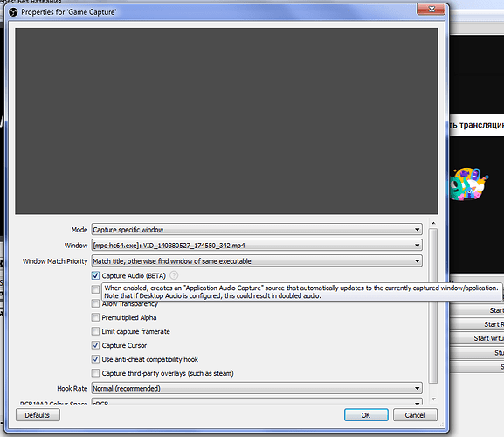Click the 'Capture Cursor' label text
Screen dimensions: 504x437
(124, 346)
